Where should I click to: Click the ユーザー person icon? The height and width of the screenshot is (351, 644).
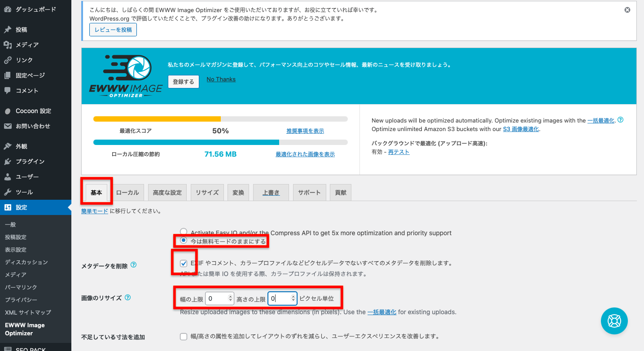click(x=8, y=177)
